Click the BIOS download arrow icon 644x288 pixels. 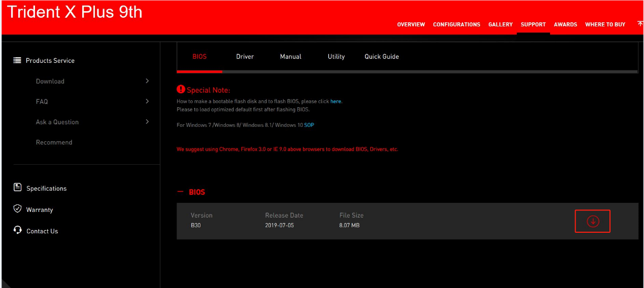point(592,221)
